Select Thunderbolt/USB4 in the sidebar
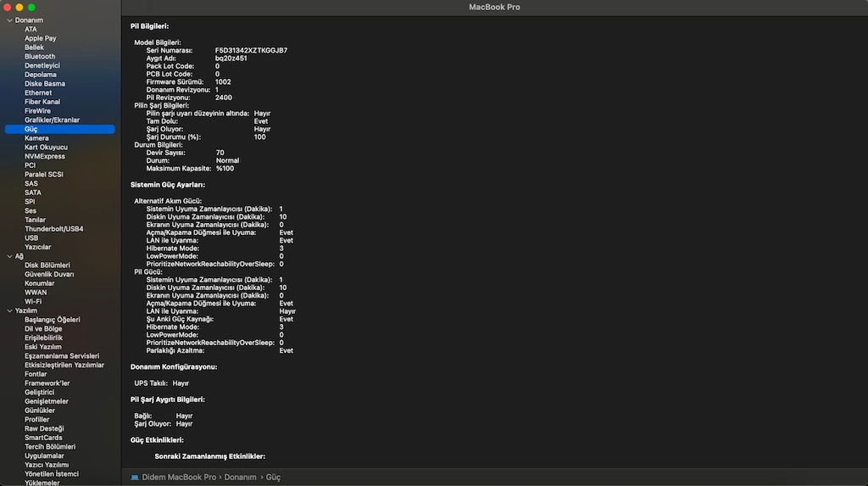The image size is (868, 486). [53, 229]
